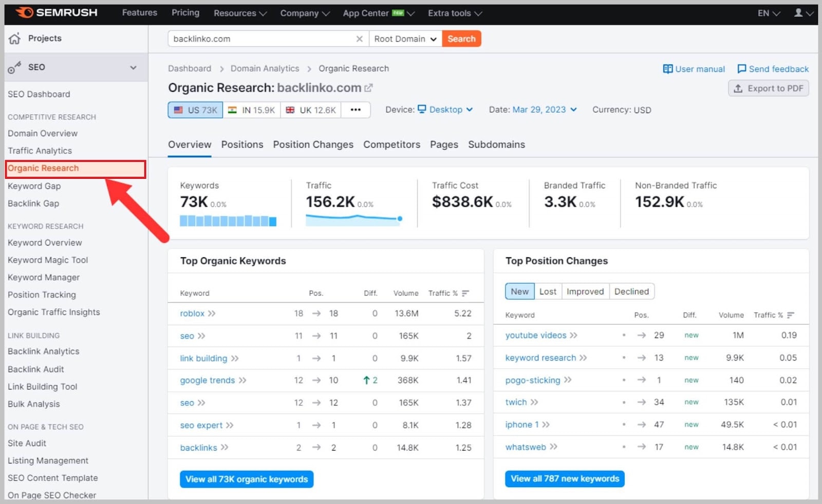Click the upload icon in Export to PDF
Viewport: 822px width, 504px height.
(x=738, y=88)
